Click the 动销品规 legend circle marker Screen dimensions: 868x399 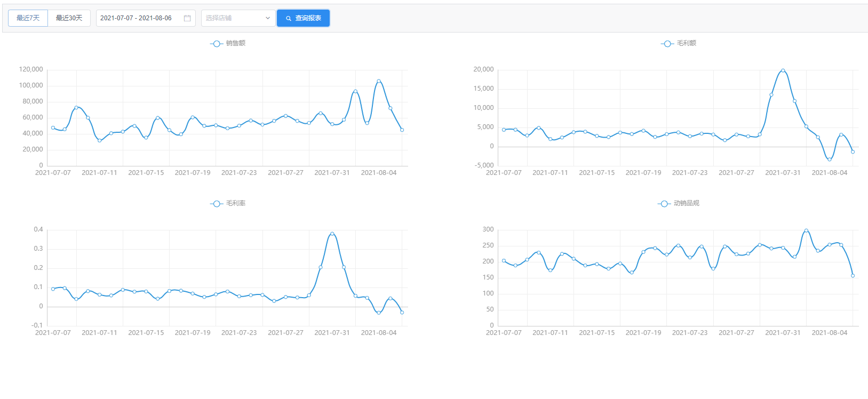(x=664, y=204)
